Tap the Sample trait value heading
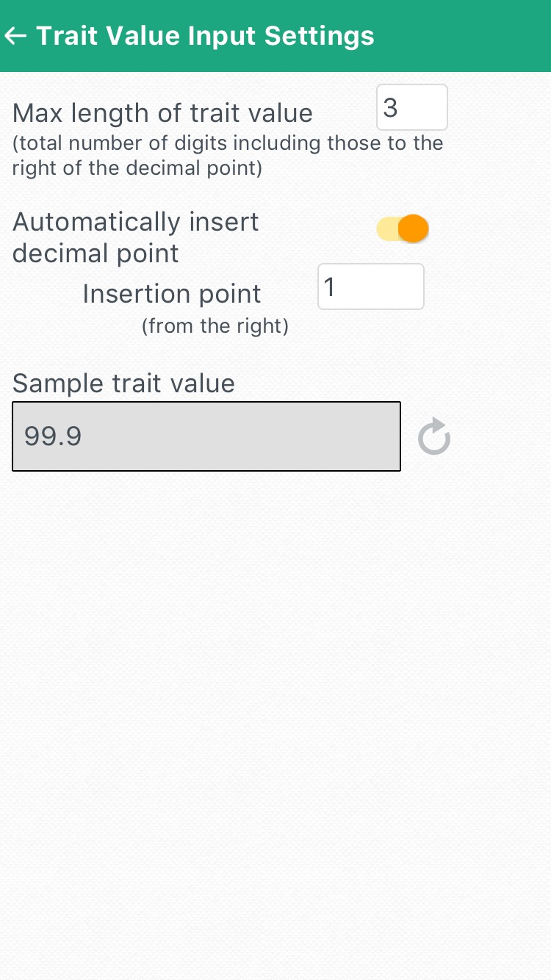 (x=124, y=383)
